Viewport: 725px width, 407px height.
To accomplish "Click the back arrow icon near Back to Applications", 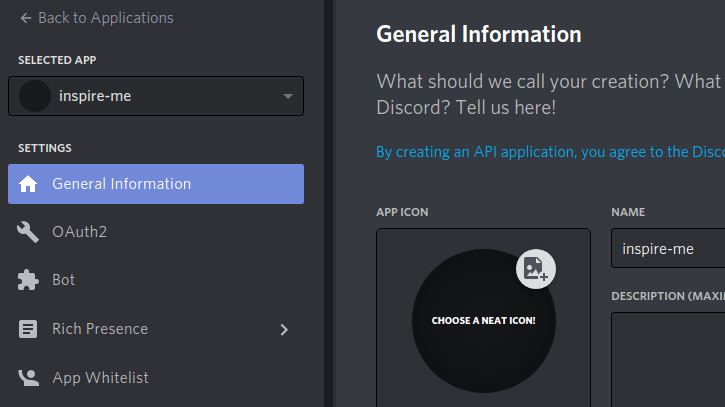I will [26, 18].
